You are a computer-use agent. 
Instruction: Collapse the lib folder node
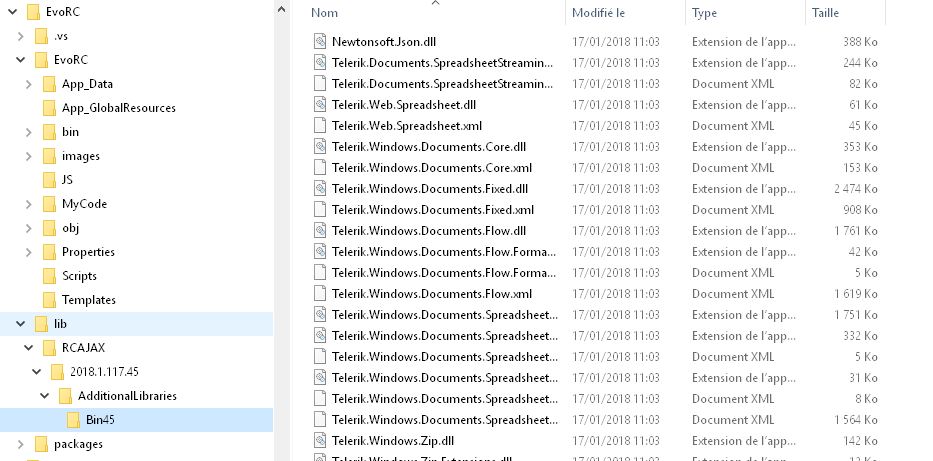[x=22, y=324]
